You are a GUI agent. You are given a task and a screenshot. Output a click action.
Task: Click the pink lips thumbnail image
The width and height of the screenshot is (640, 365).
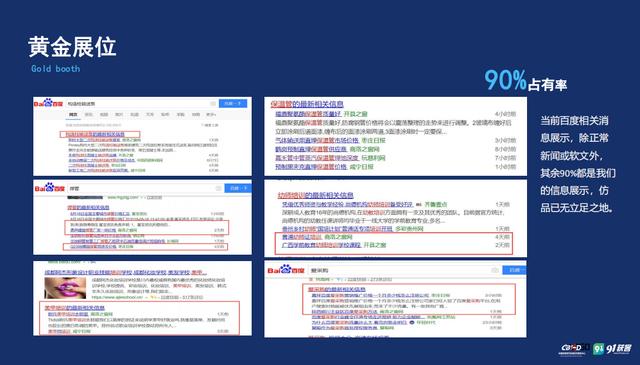coord(65,288)
